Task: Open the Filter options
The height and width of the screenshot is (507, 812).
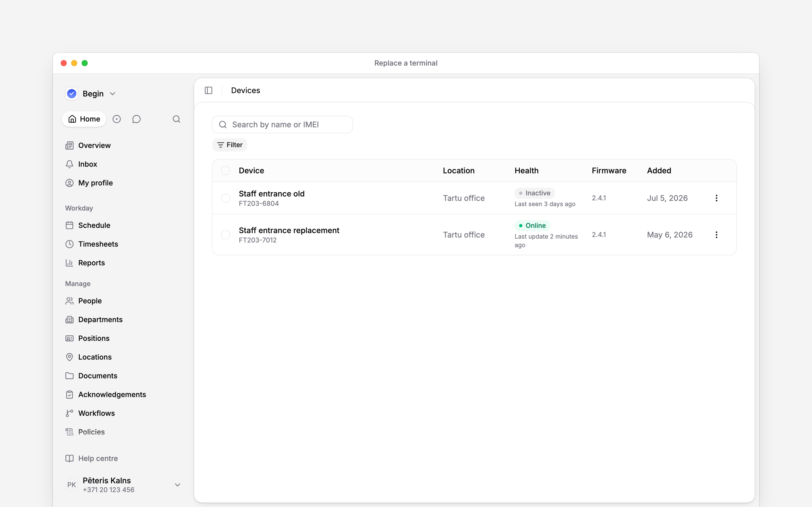Action: coord(230,145)
